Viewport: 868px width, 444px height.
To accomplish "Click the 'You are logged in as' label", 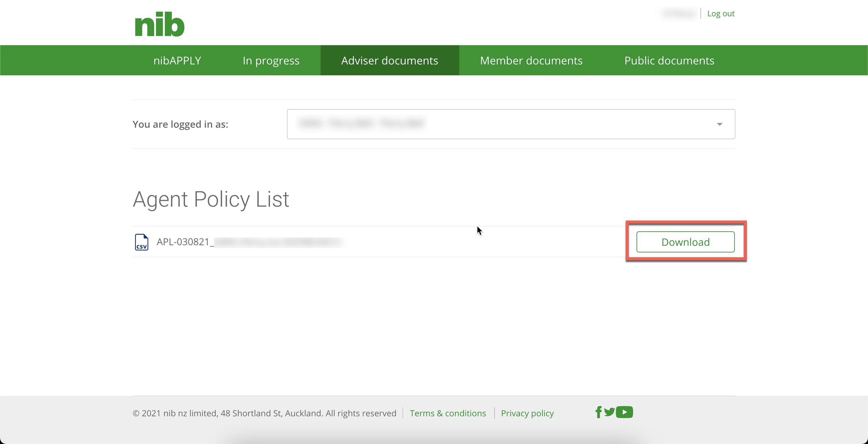I will point(180,124).
